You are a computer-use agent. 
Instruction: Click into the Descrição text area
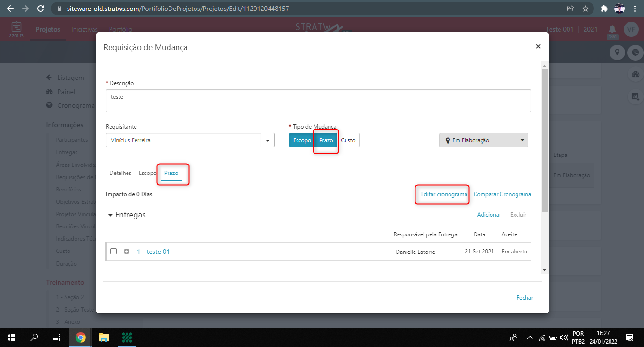318,101
